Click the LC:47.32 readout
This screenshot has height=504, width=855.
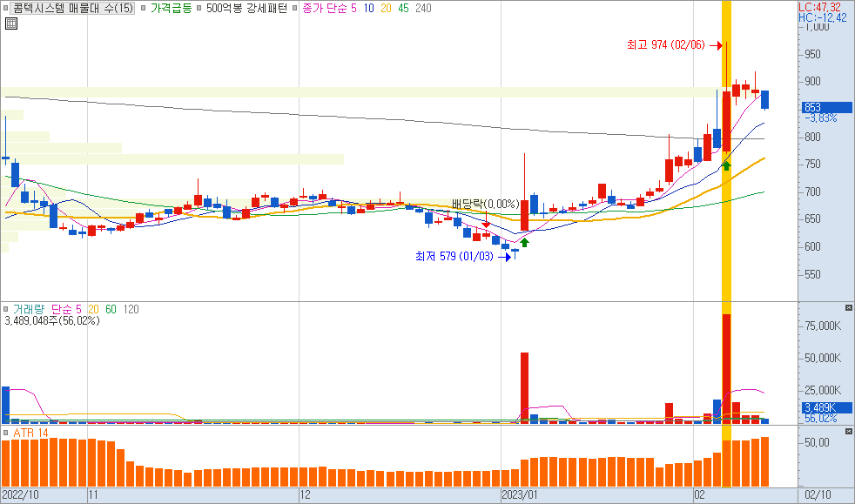click(x=819, y=7)
